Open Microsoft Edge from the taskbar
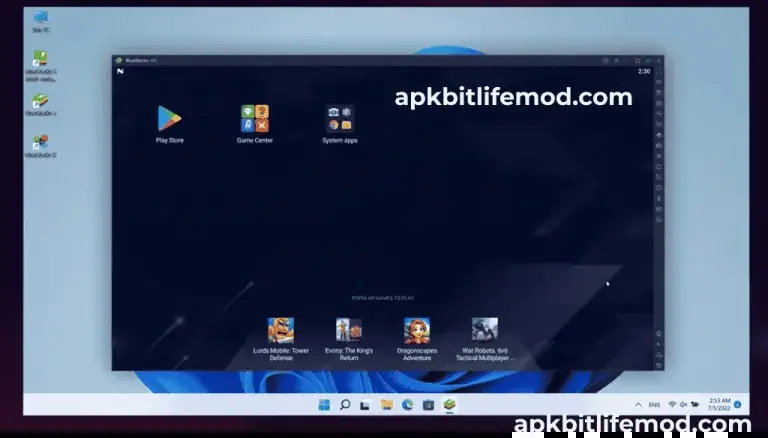 [x=408, y=405]
